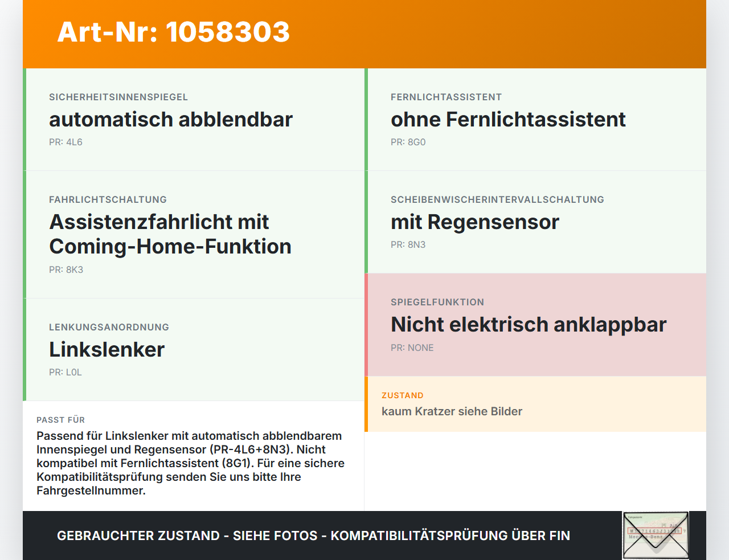
Task: Select 'kaum Kratzer siehe Bilder' text
Action: coord(452,411)
